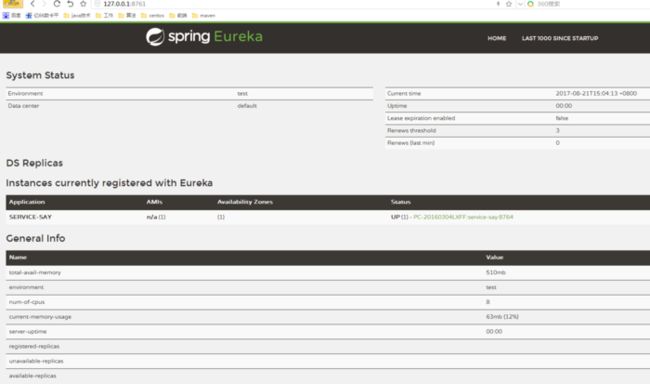Click the 510mb memory value

[496, 272]
